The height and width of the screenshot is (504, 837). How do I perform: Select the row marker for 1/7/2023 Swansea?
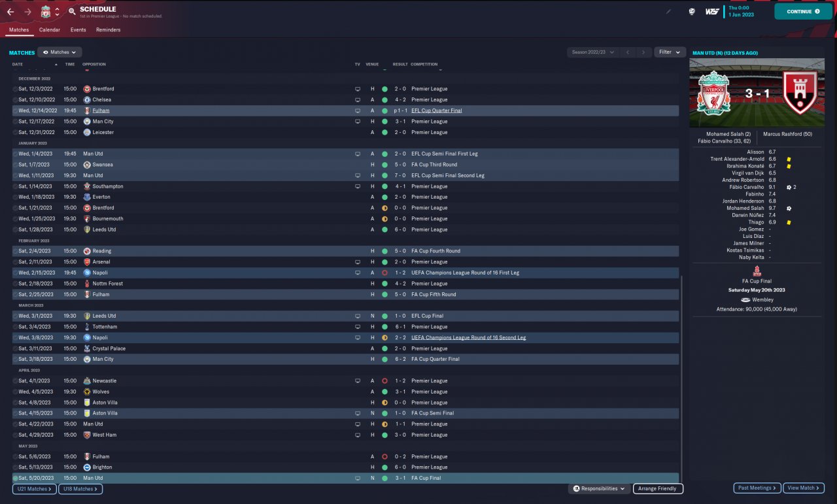(15, 165)
